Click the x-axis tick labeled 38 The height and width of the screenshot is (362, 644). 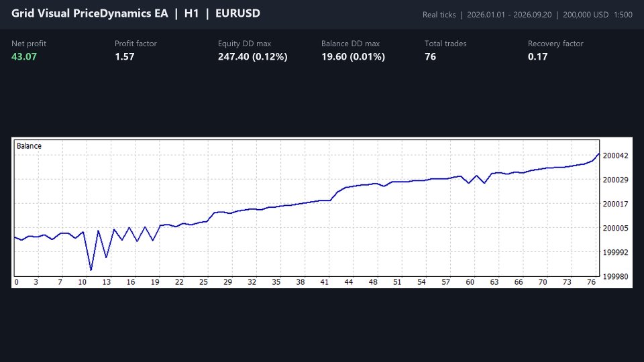point(301,282)
